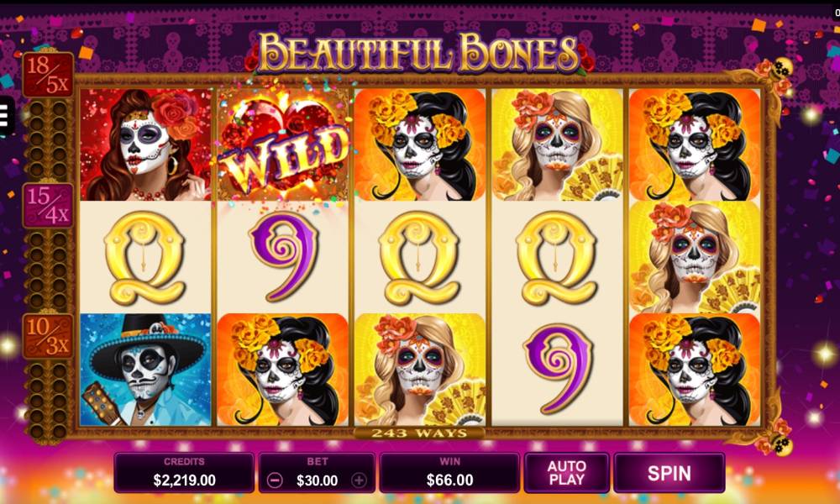Increase the bet with plus icon

coord(359,480)
